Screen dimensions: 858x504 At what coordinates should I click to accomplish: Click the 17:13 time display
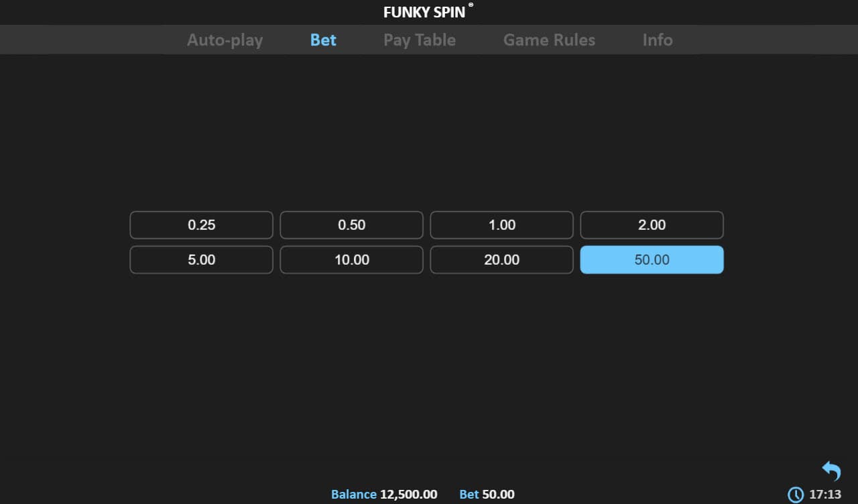824,495
